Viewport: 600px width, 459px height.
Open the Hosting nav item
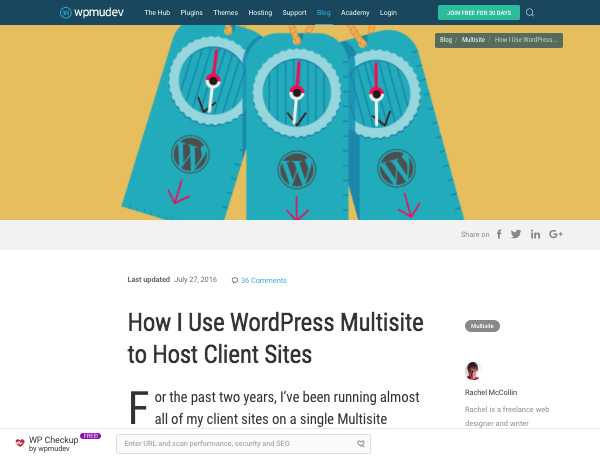260,13
